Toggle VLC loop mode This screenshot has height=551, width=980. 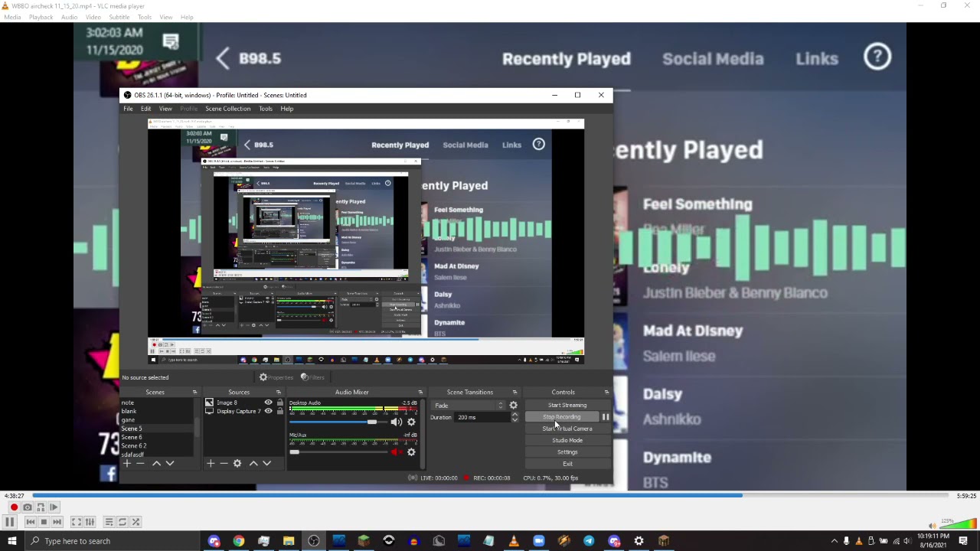tap(122, 522)
